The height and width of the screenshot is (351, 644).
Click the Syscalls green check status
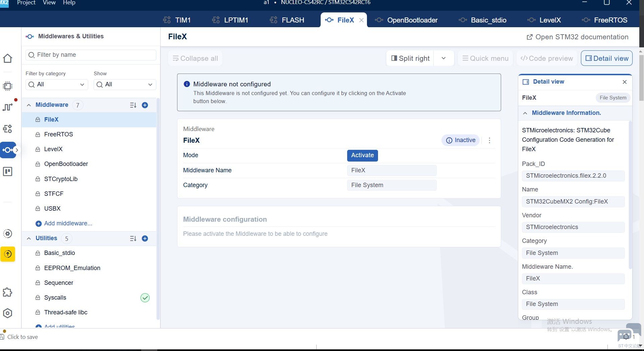(145, 298)
